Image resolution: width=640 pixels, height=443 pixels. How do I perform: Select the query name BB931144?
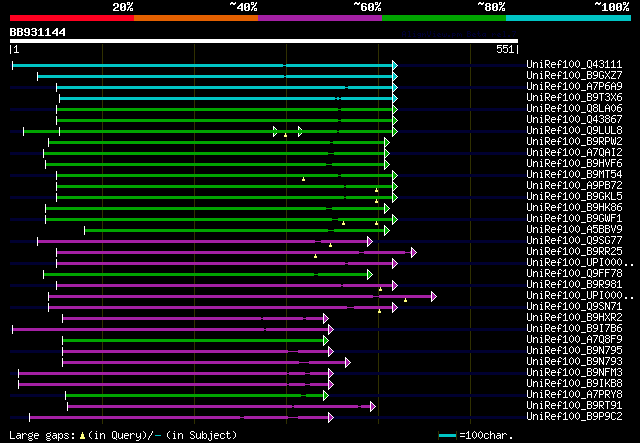click(38, 32)
